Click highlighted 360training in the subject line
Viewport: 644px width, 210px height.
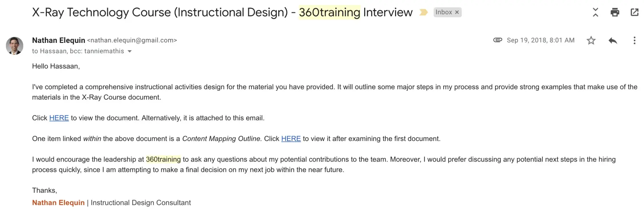[330, 12]
